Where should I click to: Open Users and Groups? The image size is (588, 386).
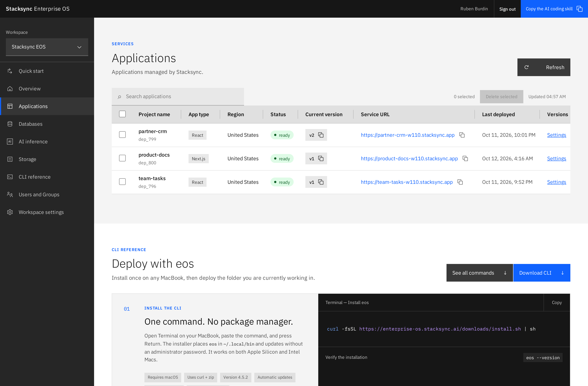(47, 194)
